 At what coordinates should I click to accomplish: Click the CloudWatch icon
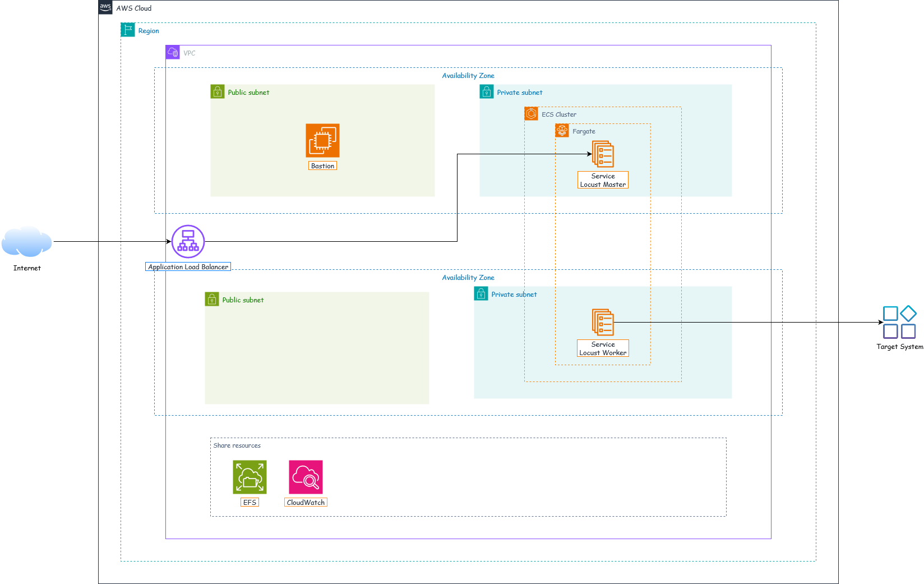(306, 477)
